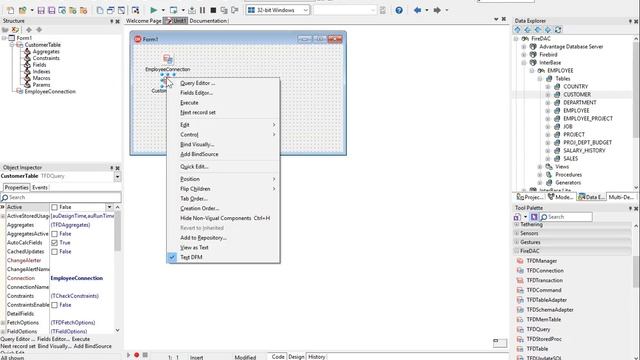Click the Tool Palette search field
The height and width of the screenshot is (360, 640).
pyautogui.click(x=567, y=217)
